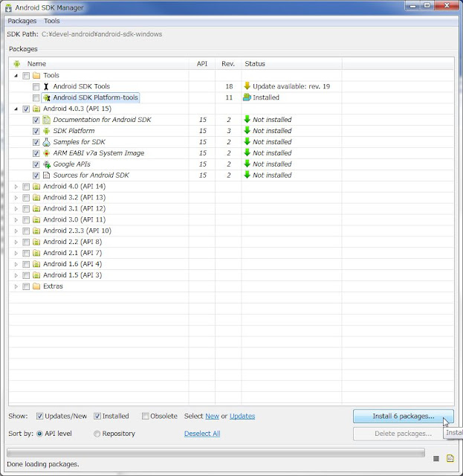Toggle the Updates/New show checkbox

point(39,416)
